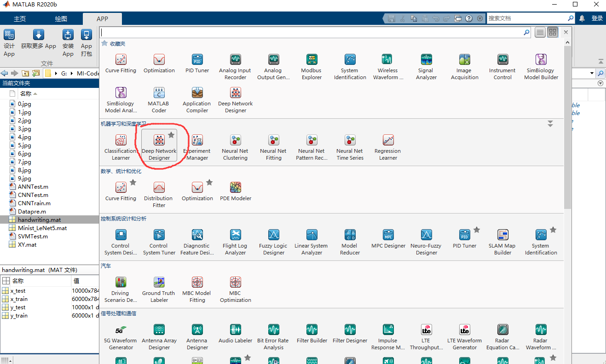Launch Ground Truth Labeler app
The height and width of the screenshot is (364, 606).
[x=159, y=289]
